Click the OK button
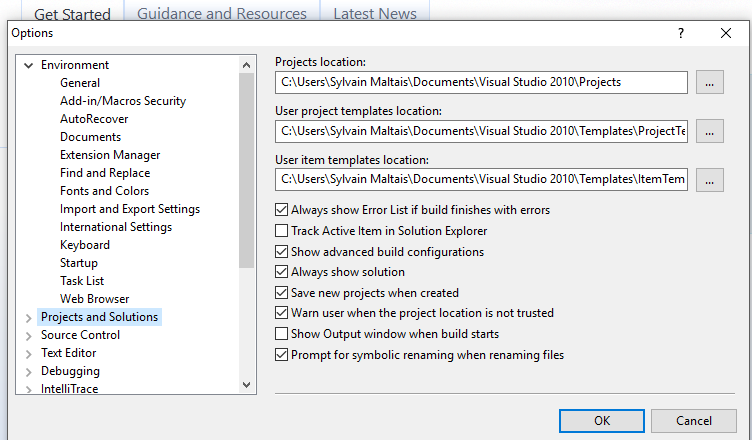 tap(602, 421)
